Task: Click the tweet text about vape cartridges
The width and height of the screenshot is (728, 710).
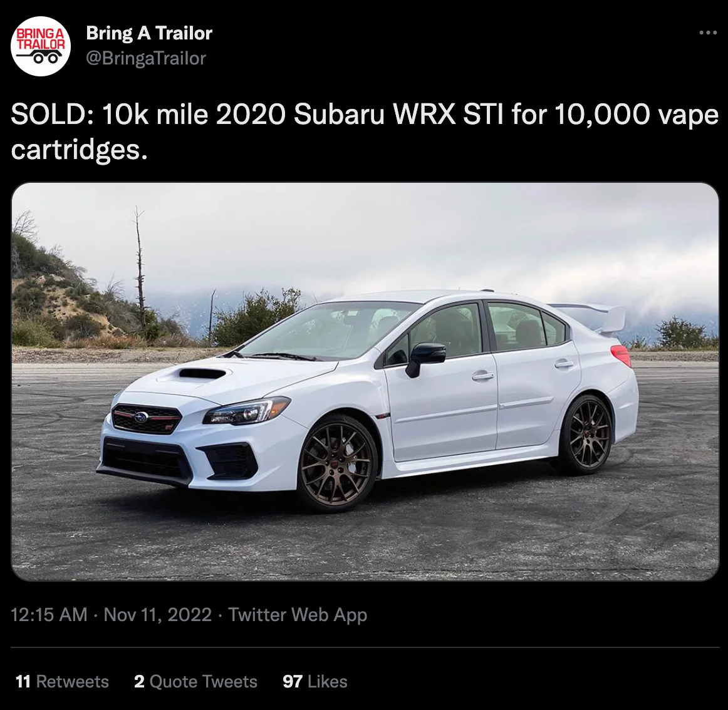Action: [365, 131]
